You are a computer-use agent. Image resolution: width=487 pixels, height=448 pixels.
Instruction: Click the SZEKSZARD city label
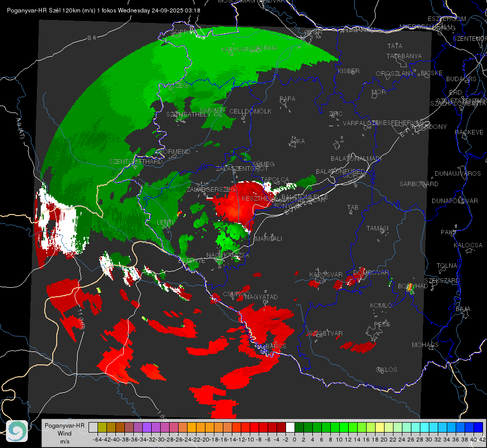click(442, 281)
